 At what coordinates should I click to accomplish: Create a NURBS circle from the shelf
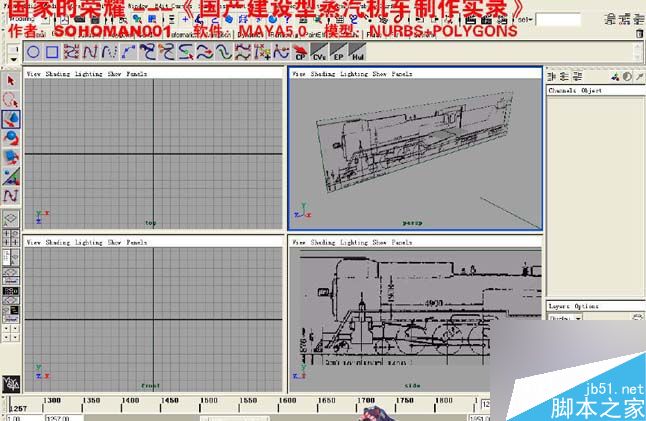click(33, 52)
